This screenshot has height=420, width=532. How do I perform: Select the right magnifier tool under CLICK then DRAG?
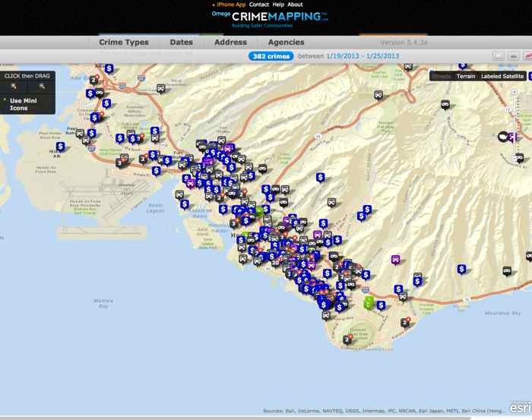(42, 87)
